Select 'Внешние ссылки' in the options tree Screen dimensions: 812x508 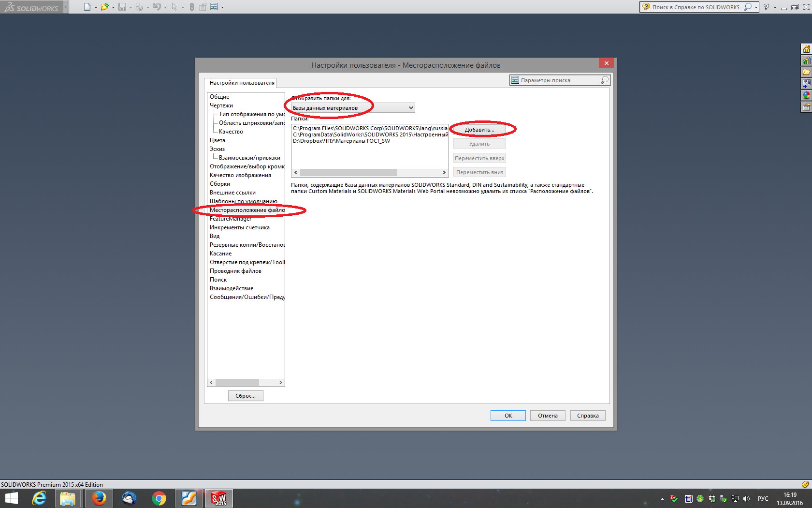(x=232, y=193)
